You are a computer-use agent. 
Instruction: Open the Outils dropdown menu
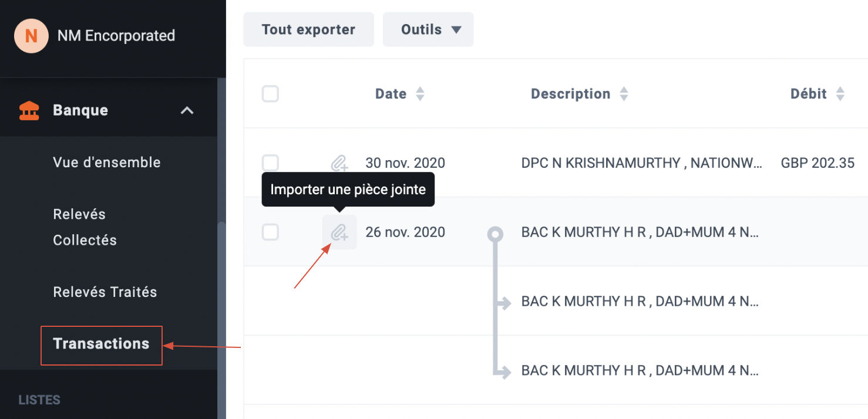(x=428, y=29)
